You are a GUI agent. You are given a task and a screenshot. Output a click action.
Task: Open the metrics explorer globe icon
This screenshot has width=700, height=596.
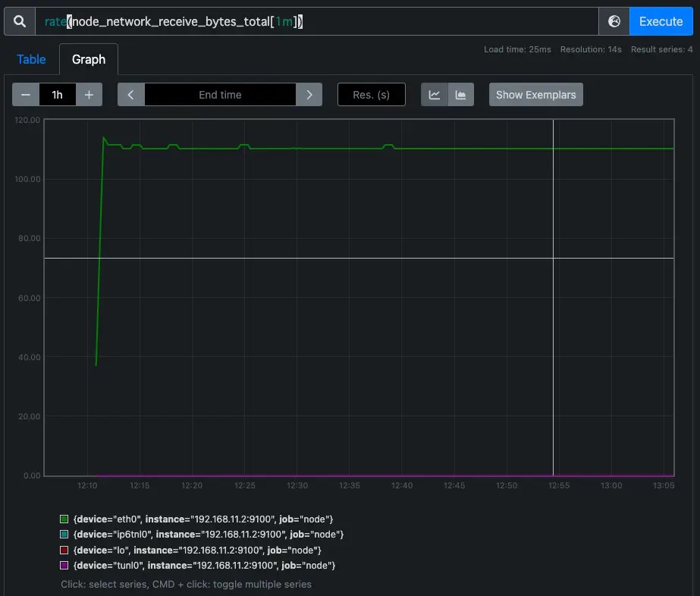614,21
